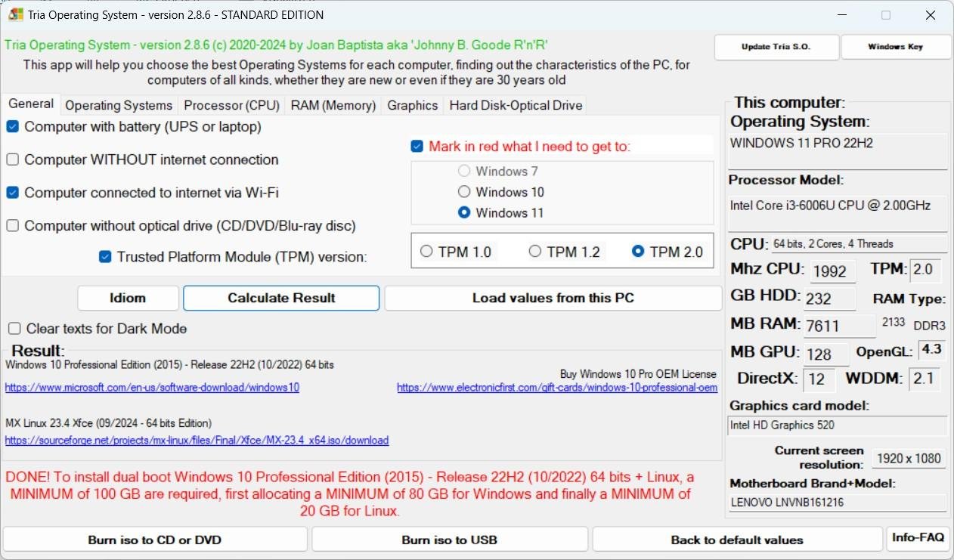Click the TPM value field 2.0

(924, 270)
